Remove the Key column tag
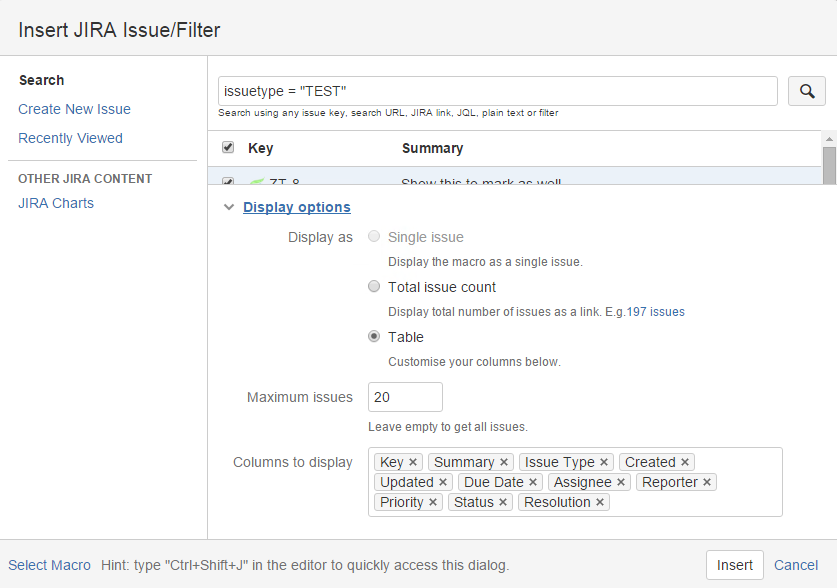 pyautogui.click(x=413, y=462)
